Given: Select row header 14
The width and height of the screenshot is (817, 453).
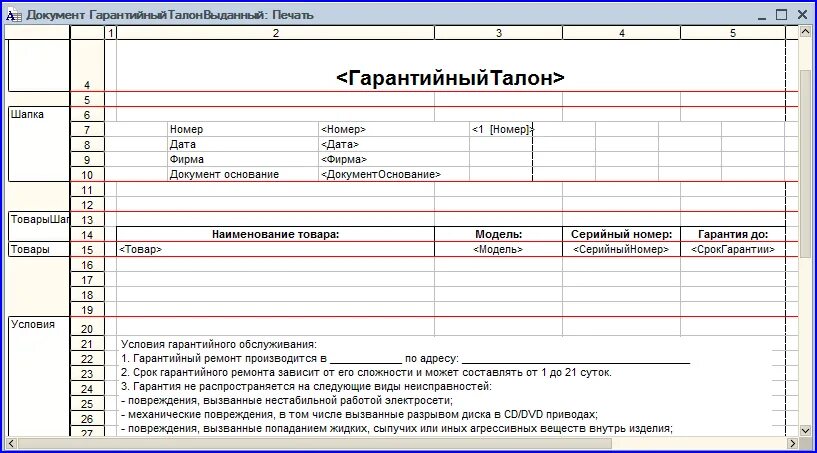Looking at the screenshot, I should [x=87, y=235].
